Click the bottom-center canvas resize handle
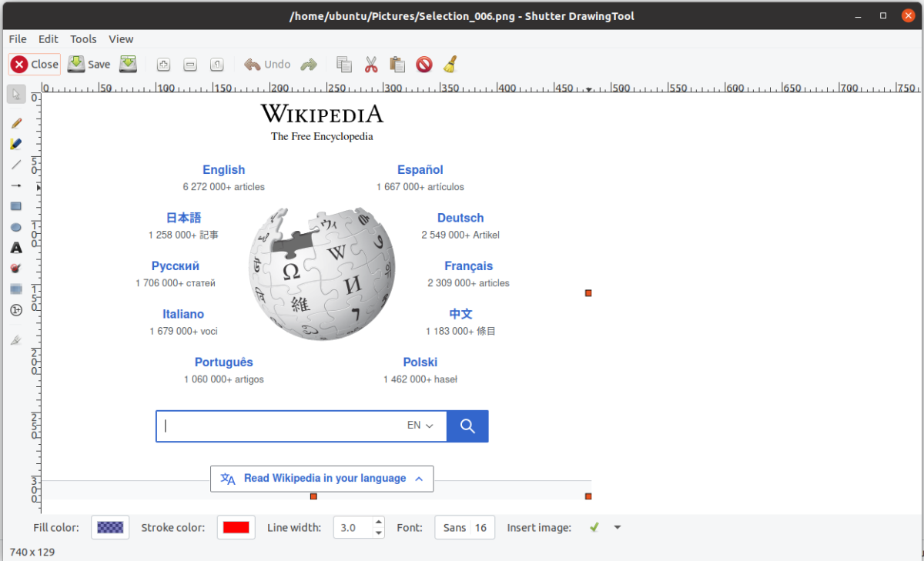924x561 pixels. point(313,496)
